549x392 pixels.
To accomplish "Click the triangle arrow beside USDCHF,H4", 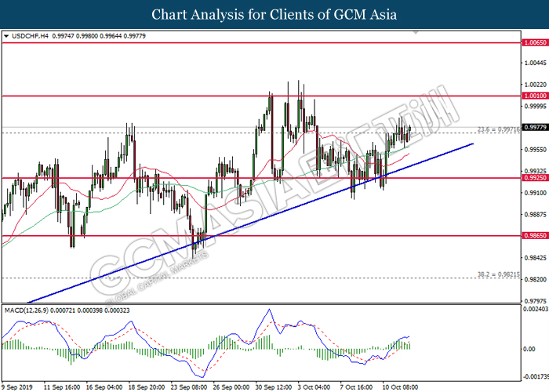I will click(x=6, y=36).
